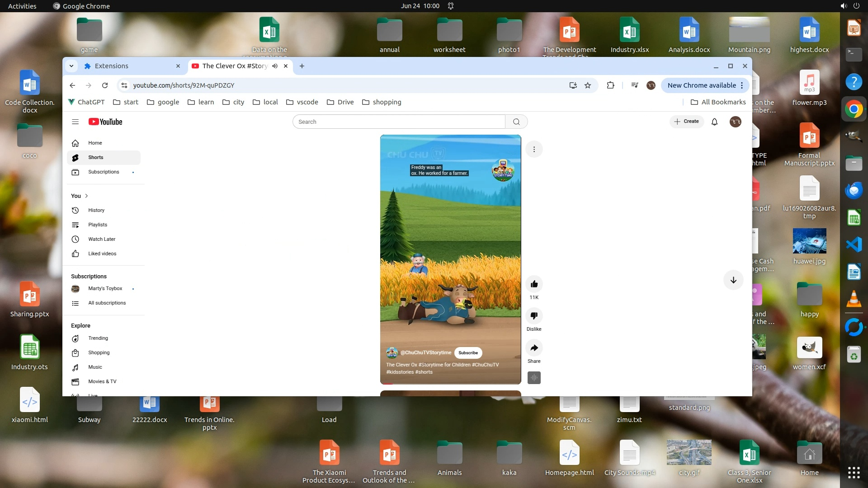Image resolution: width=868 pixels, height=488 pixels.
Task: Click the YouTube search input field
Action: (398, 122)
